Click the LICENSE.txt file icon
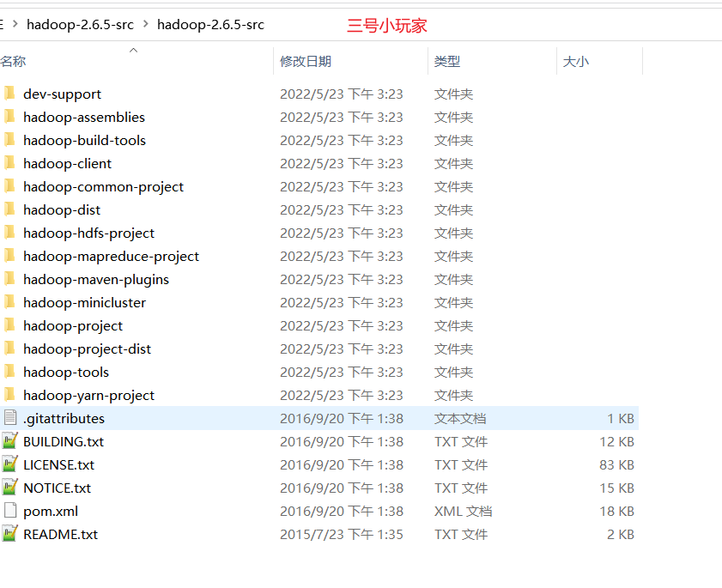722x588 pixels. 9,464
